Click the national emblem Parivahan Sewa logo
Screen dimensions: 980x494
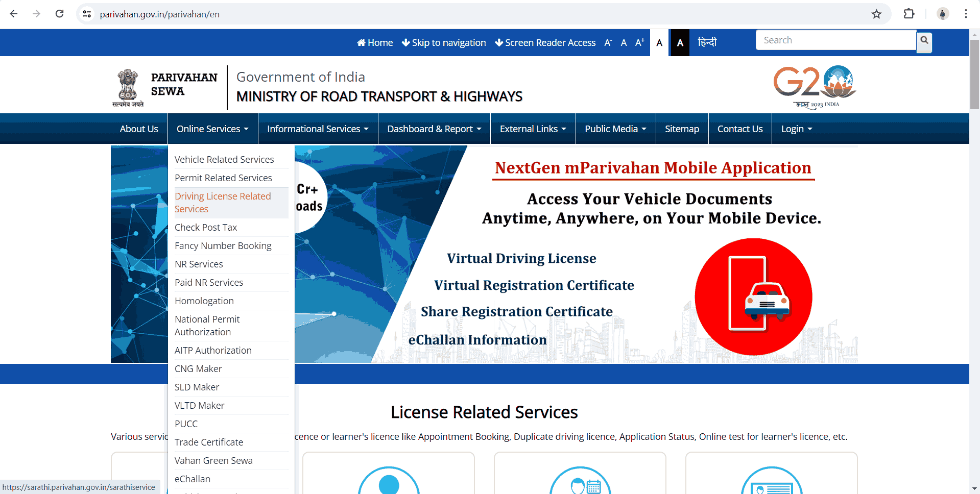(x=165, y=88)
